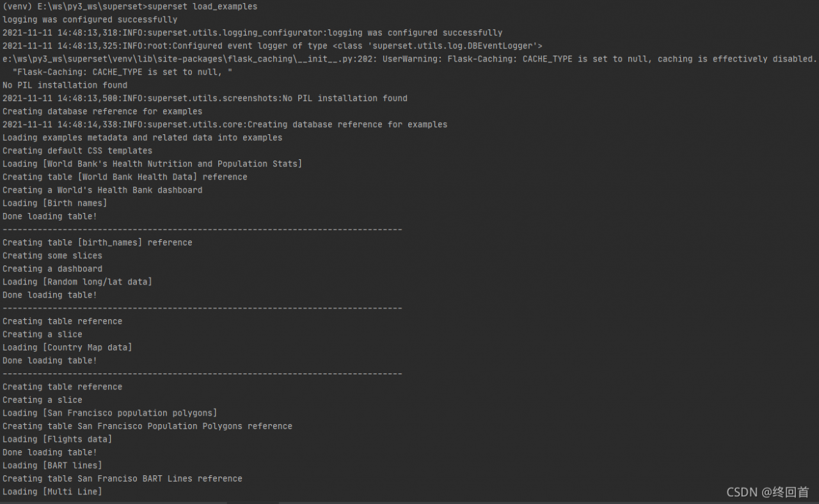819x504 pixels.
Task: Click the 'Loading [Multi Line]' last line
Action: tap(52, 492)
